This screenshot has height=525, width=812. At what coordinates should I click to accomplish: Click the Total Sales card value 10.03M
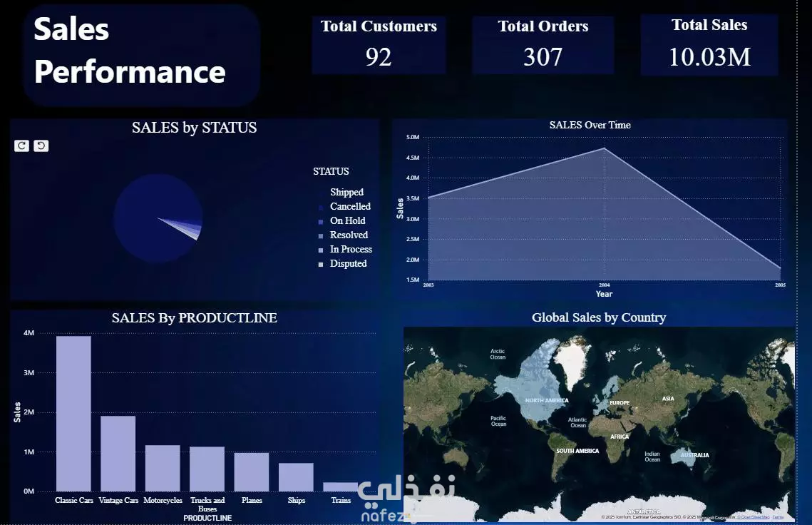pyautogui.click(x=709, y=57)
